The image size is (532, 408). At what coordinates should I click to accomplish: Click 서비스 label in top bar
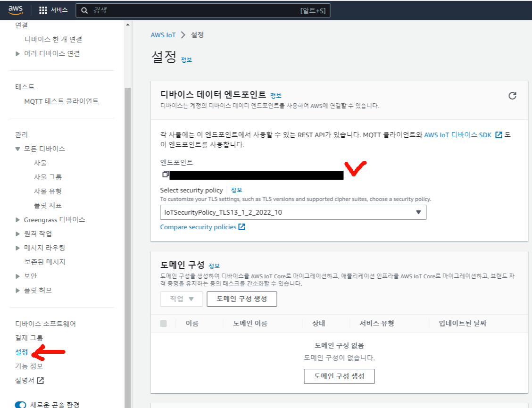tap(59, 10)
